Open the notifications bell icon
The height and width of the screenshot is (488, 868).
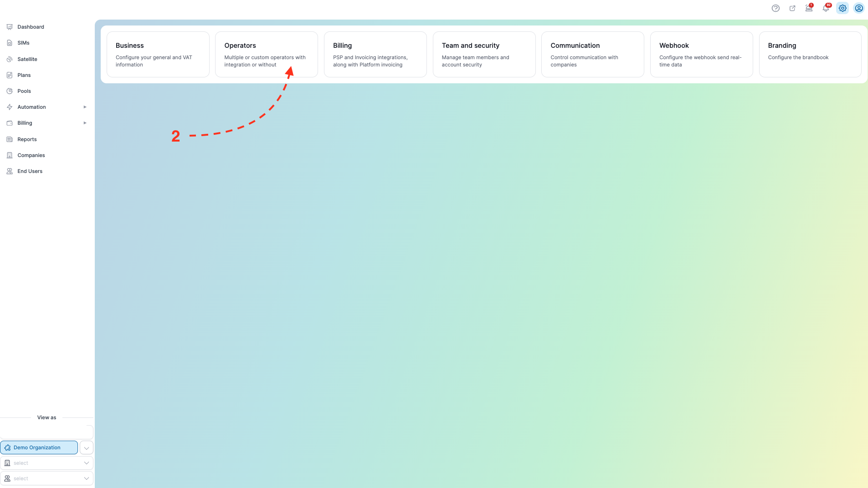coord(826,8)
